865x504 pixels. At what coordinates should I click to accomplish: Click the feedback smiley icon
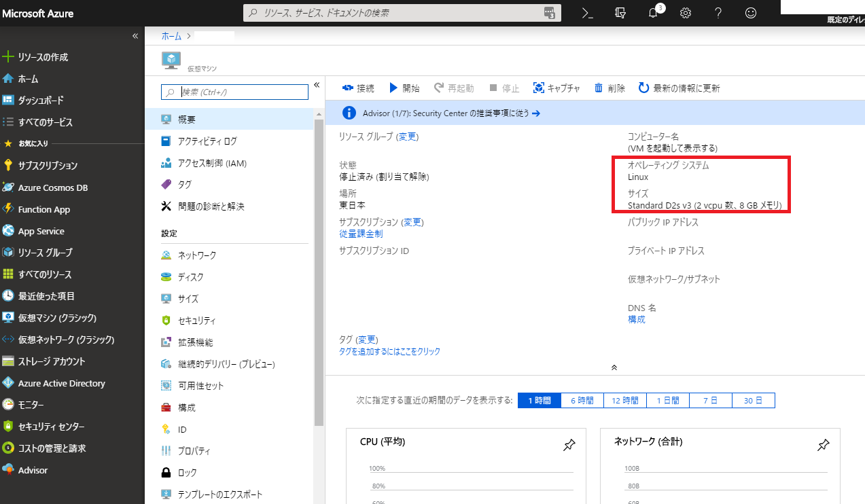[751, 13]
